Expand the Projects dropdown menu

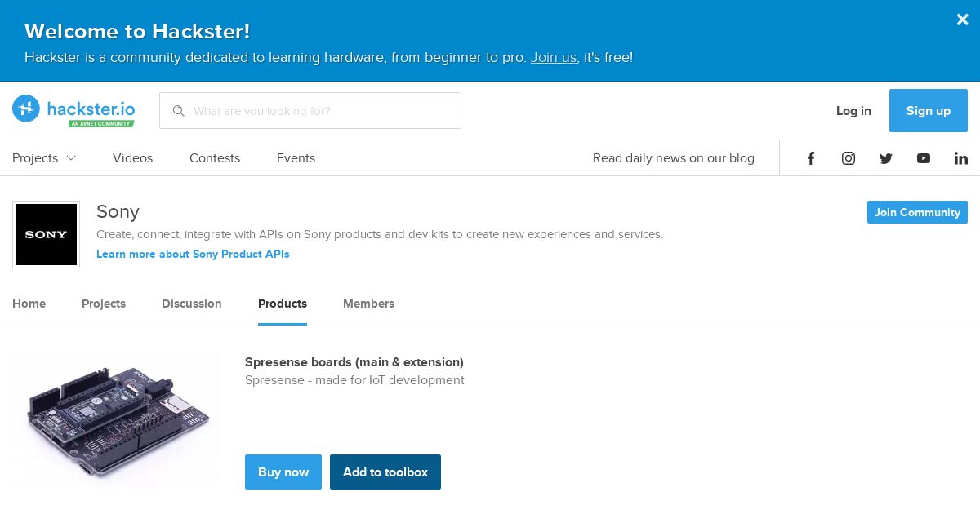click(x=44, y=158)
